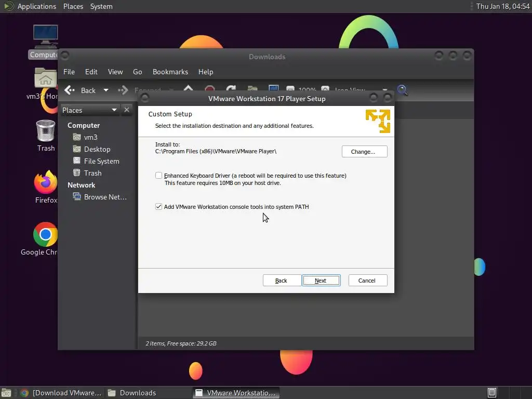Click the File System drive icon in sidebar
Image resolution: width=532 pixels, height=399 pixels.
(77, 161)
